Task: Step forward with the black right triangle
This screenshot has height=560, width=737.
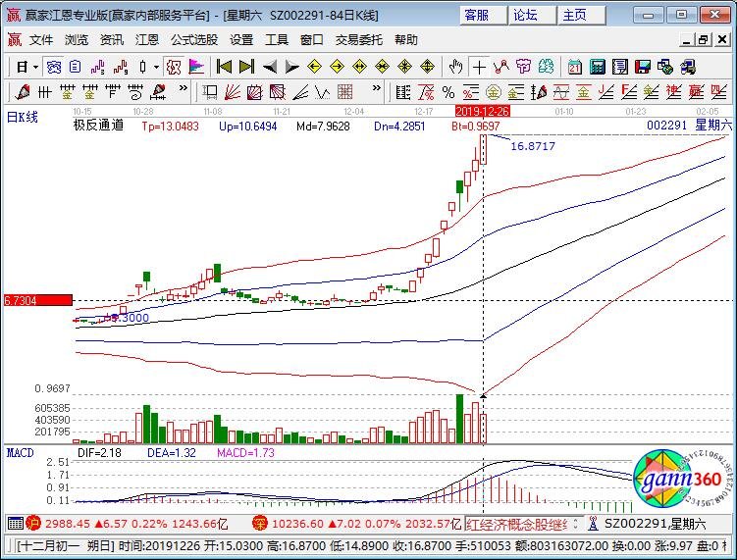Action: pos(291,67)
